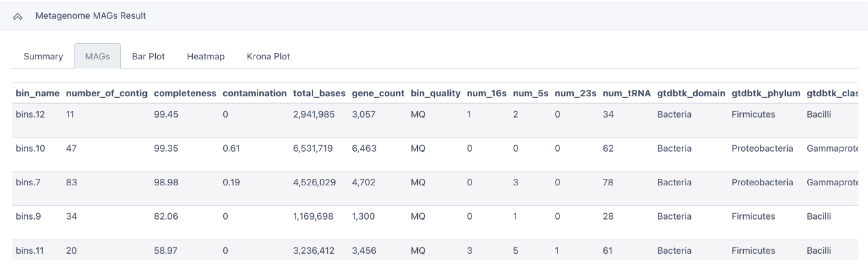Screen dimensions: 868x270
Task: Click completeness value 58.97
Action: point(166,251)
